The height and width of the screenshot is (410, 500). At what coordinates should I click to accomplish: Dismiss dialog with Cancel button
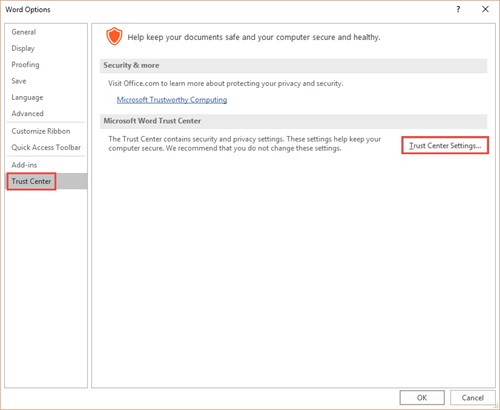point(473,397)
